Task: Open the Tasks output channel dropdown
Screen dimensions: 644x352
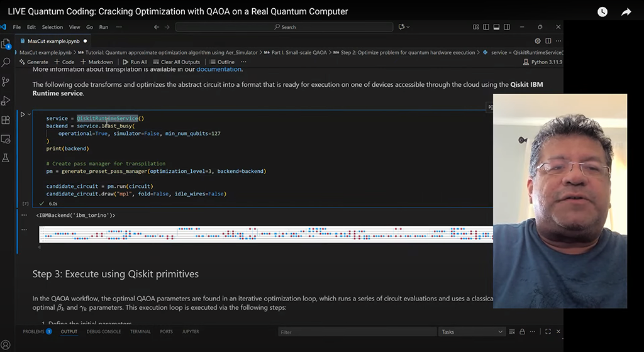Action: 472,332
